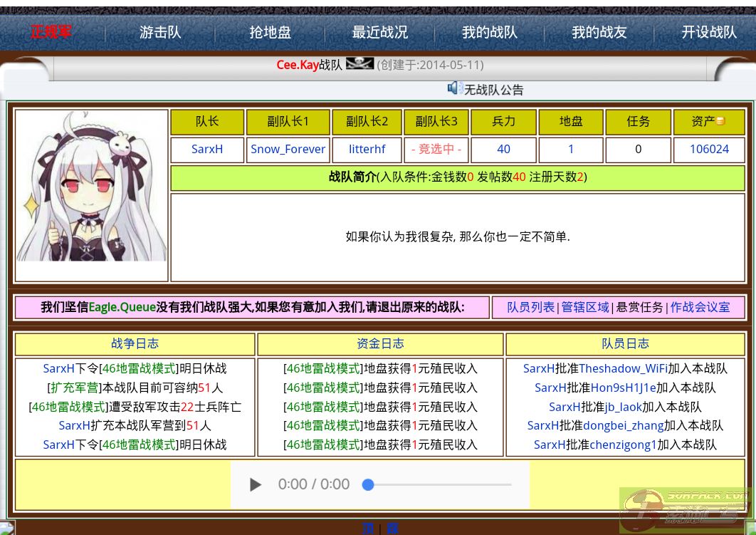Click the 地盘 column header
Screen dimensions: 756x535
(x=571, y=122)
